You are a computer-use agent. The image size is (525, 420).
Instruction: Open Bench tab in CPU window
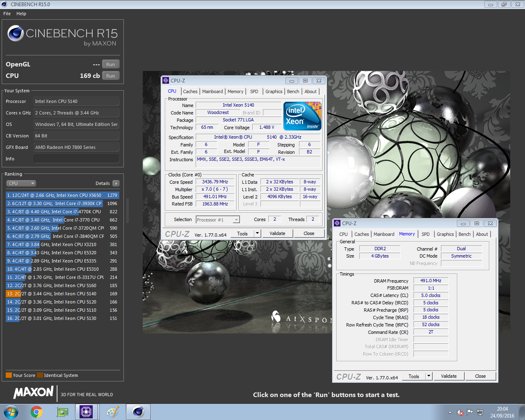pos(293,91)
